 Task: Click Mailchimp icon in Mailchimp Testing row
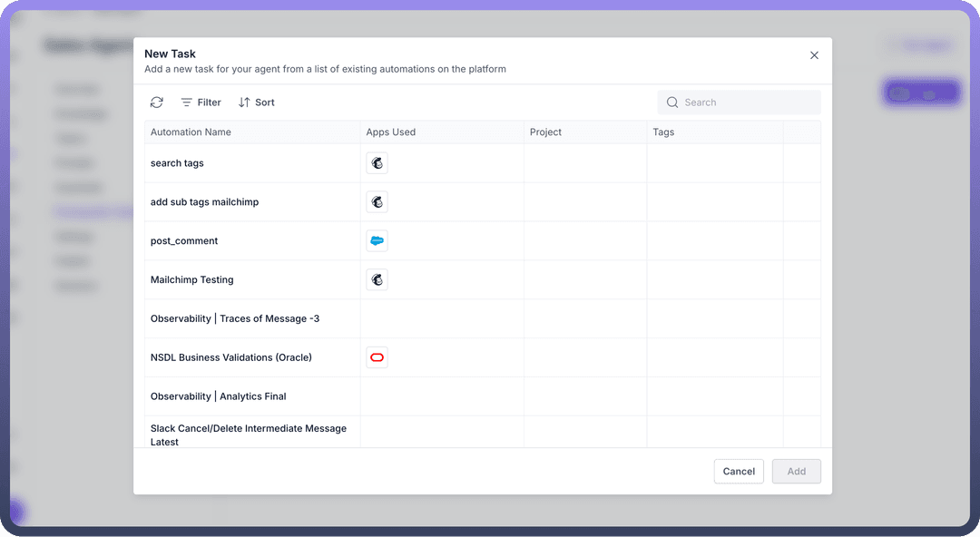[x=377, y=280]
